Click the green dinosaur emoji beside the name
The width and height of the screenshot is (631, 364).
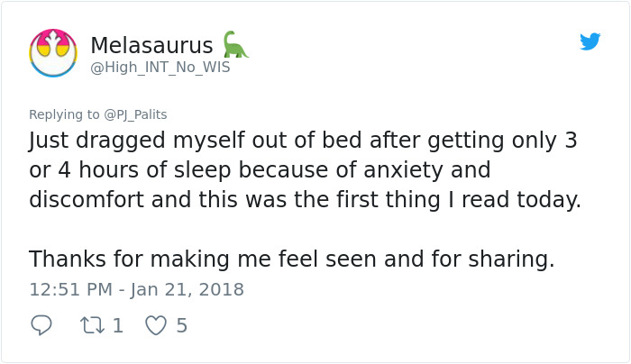click(x=234, y=43)
